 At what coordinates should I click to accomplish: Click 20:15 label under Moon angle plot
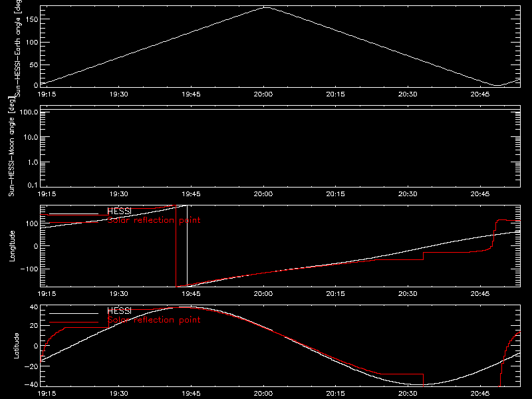(335, 194)
